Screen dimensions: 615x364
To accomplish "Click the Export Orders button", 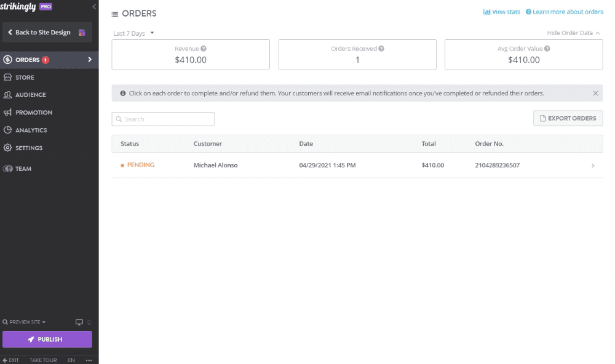I will 568,118.
